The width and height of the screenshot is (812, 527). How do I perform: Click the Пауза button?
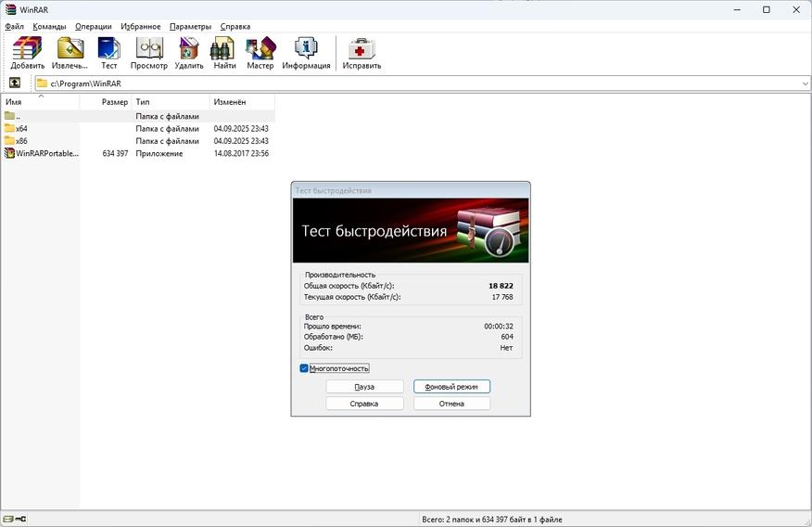(x=364, y=387)
